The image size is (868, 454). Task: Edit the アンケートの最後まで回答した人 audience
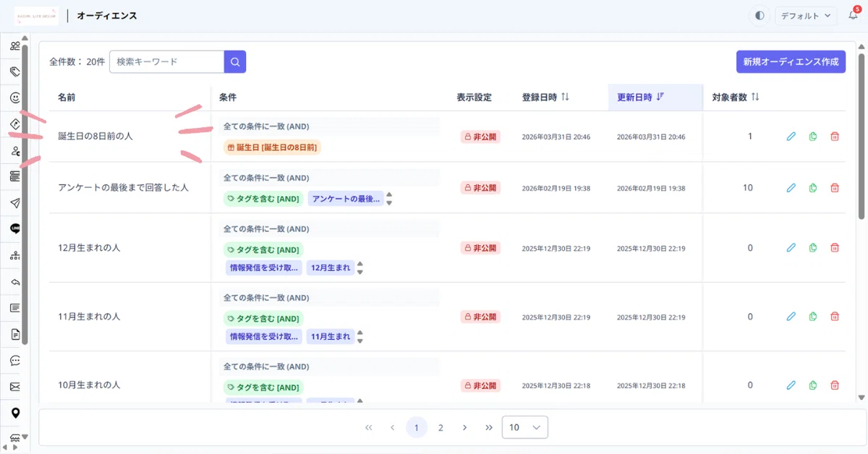(x=791, y=187)
